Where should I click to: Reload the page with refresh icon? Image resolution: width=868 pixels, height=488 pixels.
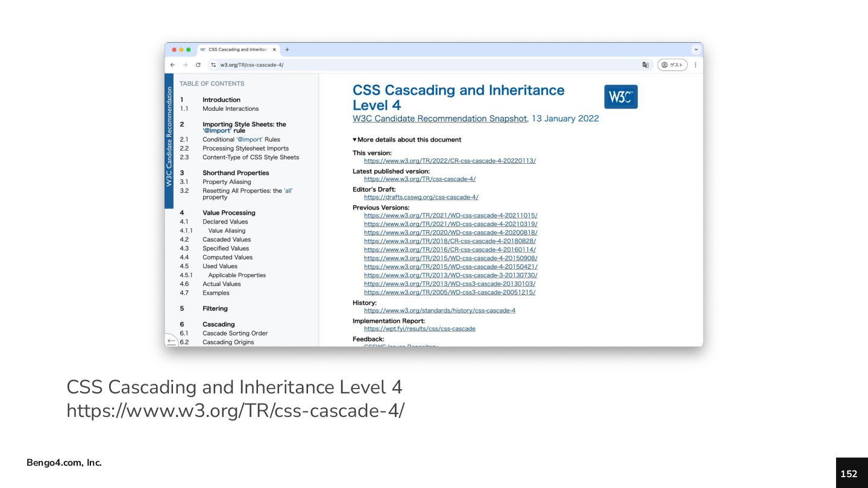198,65
